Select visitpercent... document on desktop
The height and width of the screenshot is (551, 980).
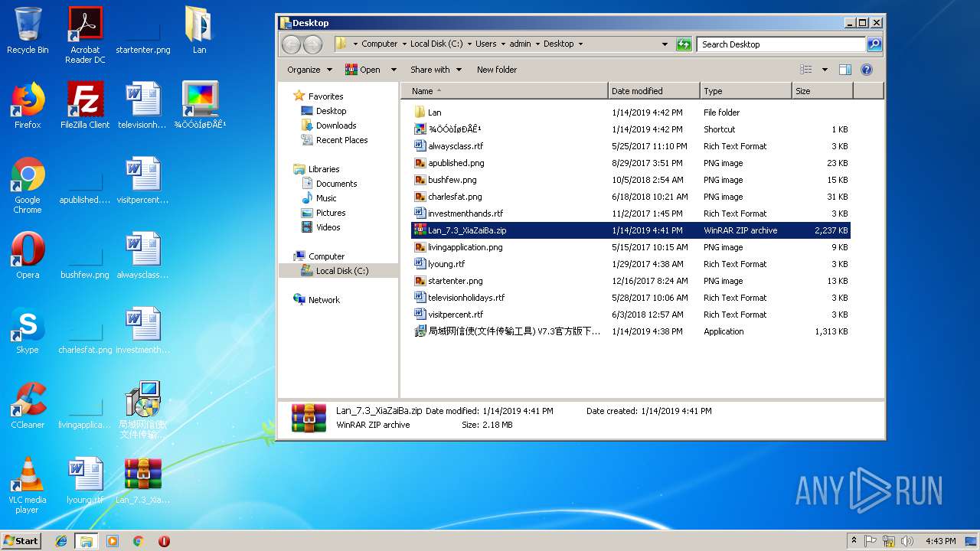click(x=143, y=181)
